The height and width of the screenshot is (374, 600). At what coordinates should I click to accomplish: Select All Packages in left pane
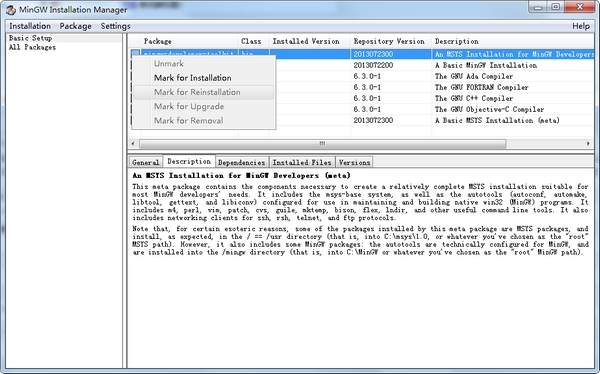[32, 47]
